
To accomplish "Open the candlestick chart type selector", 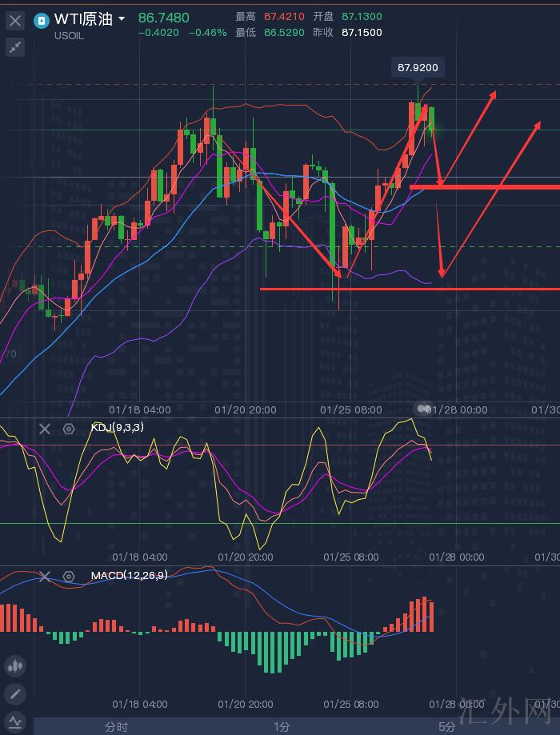I will [x=15, y=665].
